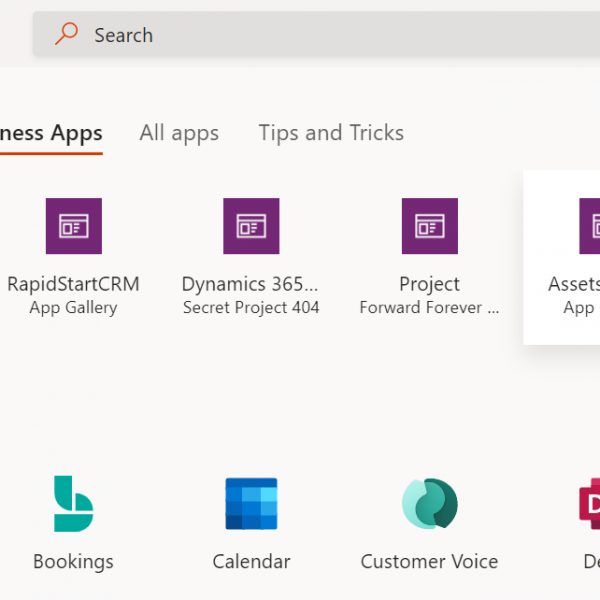Screen dimensions: 600x600
Task: Select the Business Apps tab
Action: coord(51,134)
